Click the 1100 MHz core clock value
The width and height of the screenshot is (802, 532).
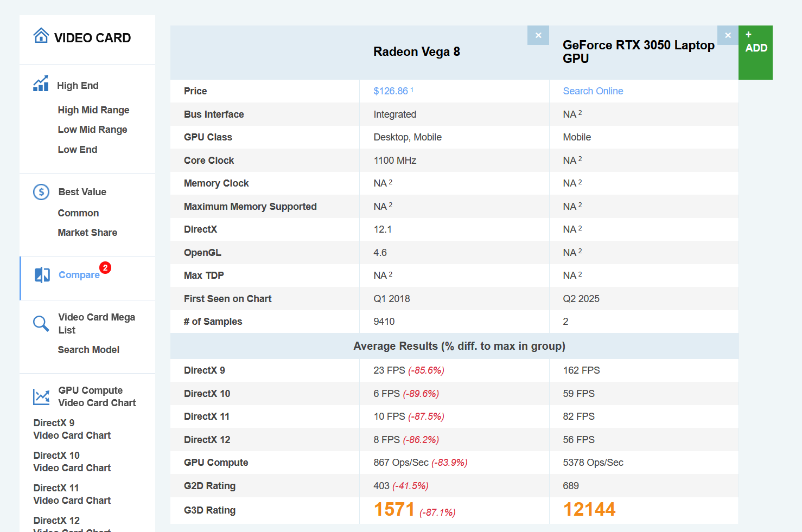(x=395, y=161)
